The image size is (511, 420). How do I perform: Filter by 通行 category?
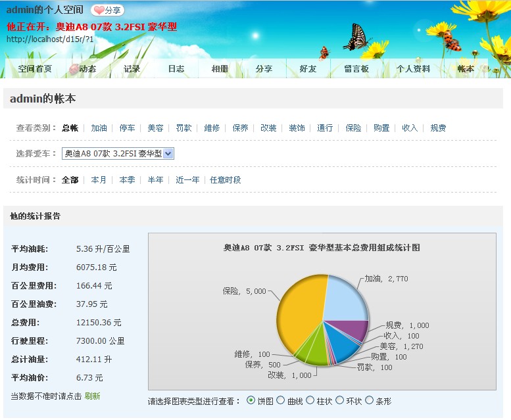coord(326,128)
